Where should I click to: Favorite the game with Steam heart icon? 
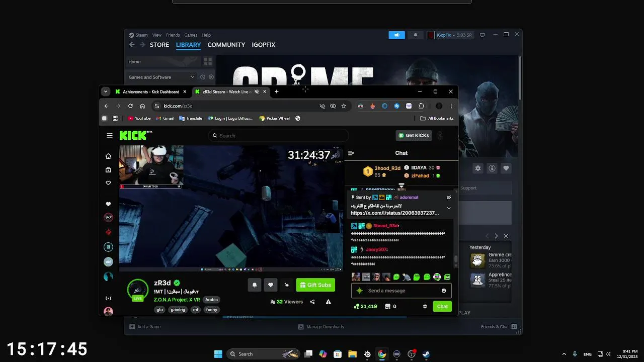point(506,168)
